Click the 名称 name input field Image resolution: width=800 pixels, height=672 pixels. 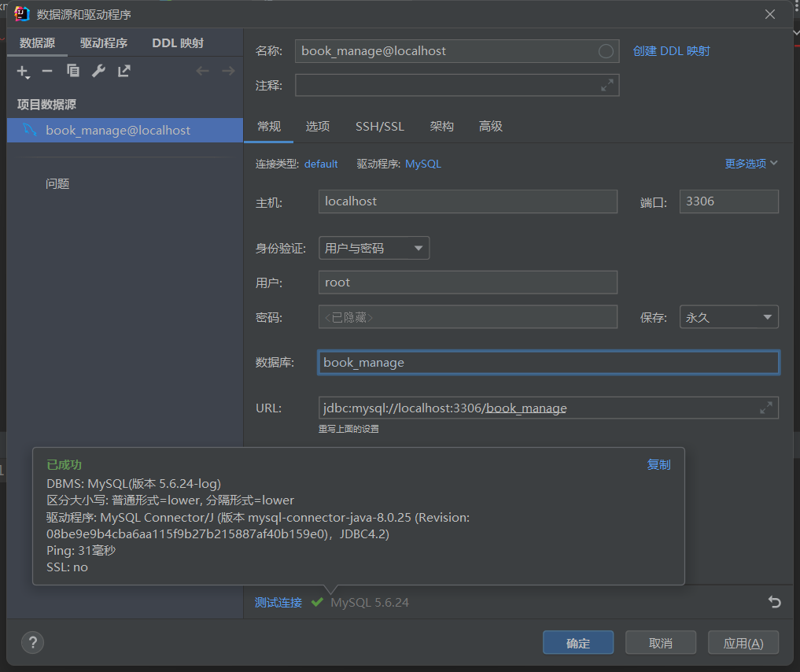pyautogui.click(x=456, y=51)
